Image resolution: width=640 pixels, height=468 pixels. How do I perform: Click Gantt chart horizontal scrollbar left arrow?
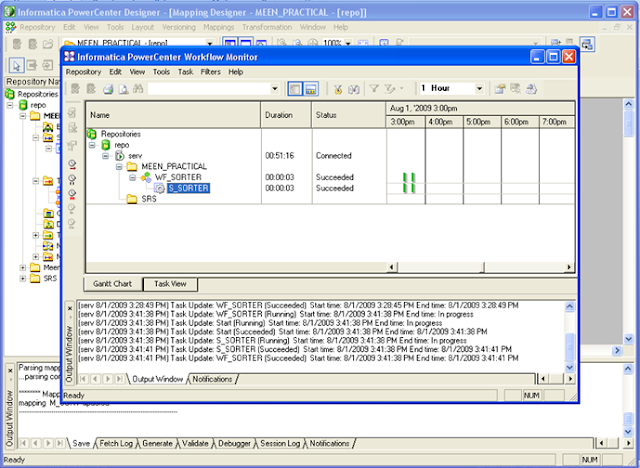click(391, 267)
